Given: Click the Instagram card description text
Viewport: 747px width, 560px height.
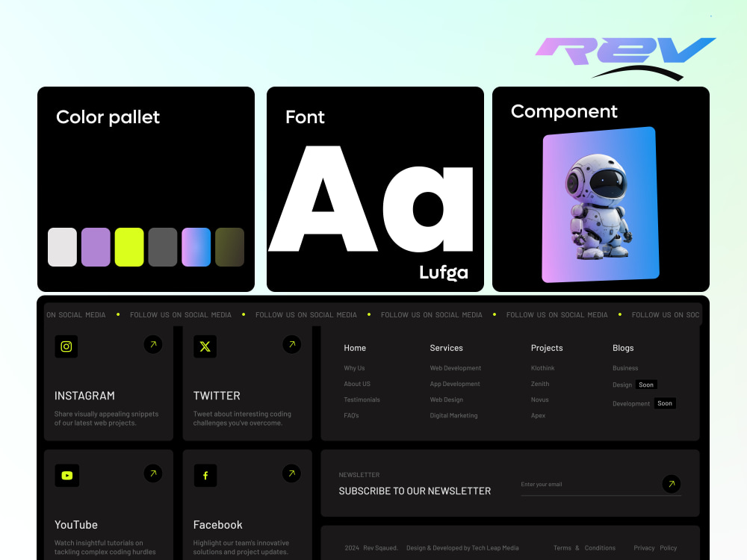Looking at the screenshot, I should tap(106, 419).
